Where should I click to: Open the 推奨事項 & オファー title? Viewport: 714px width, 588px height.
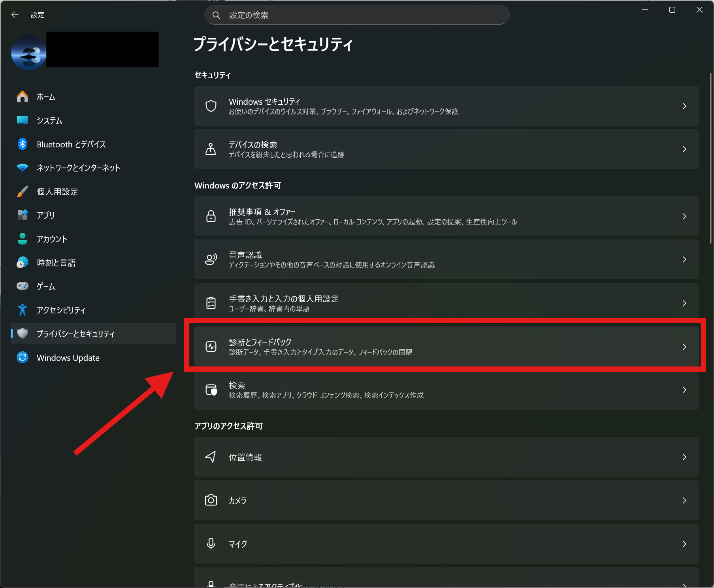coord(262,212)
